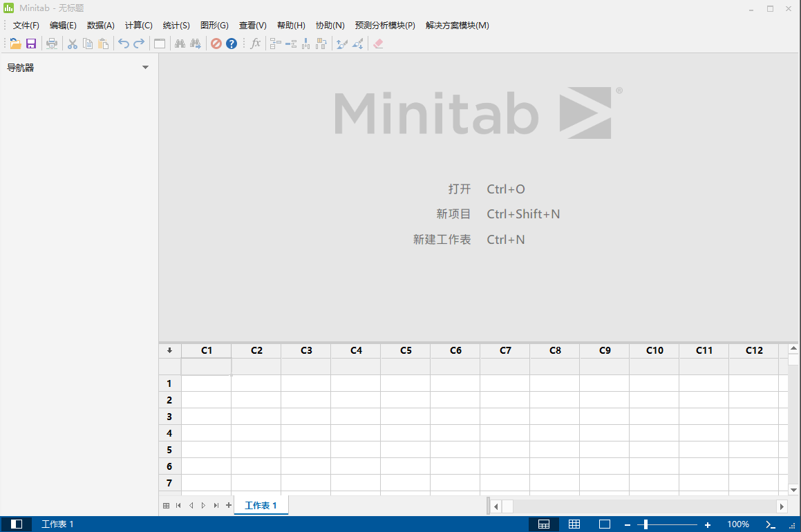Viewport: 801px width, 532px height.
Task: Open the 数据(A) menu
Action: (101, 26)
